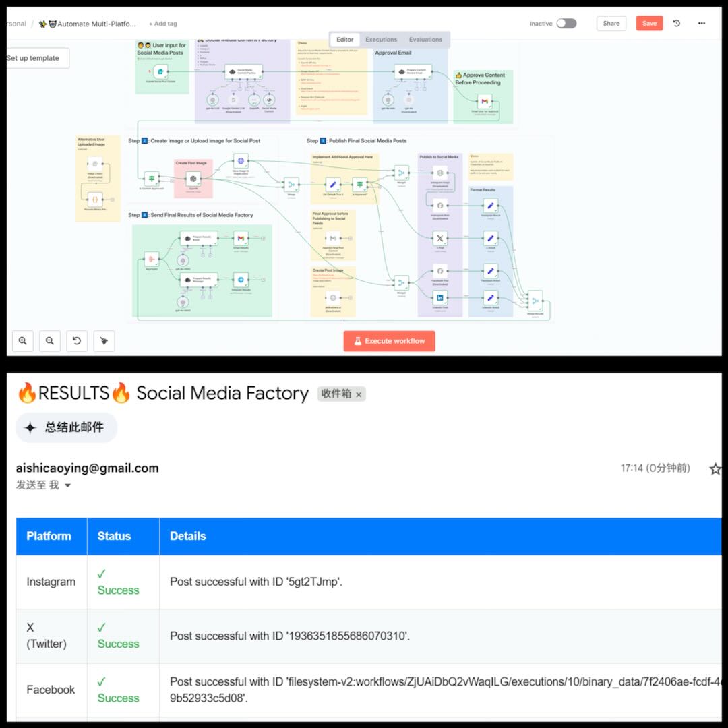
Task: Open the Telegram Results node
Action: point(241,280)
